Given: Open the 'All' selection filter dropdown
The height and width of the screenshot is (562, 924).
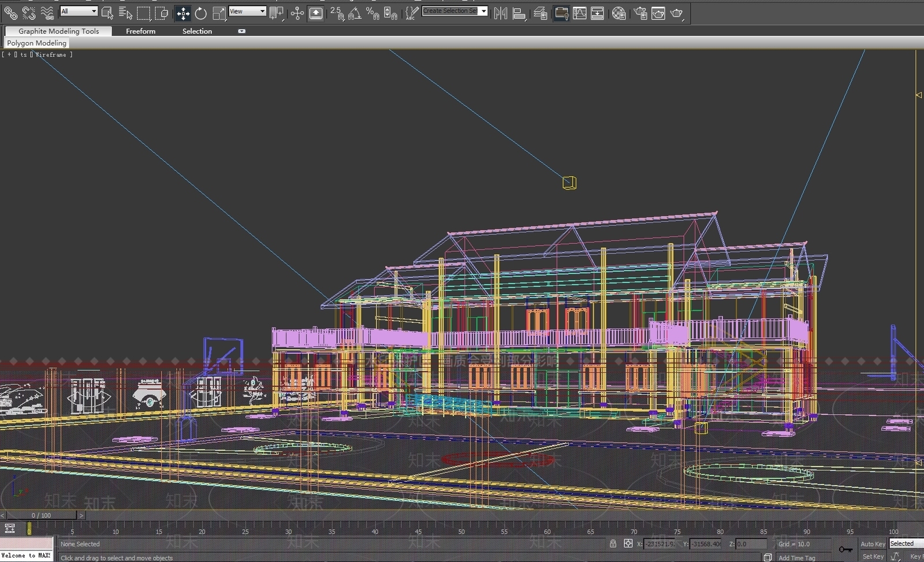Looking at the screenshot, I should [79, 11].
